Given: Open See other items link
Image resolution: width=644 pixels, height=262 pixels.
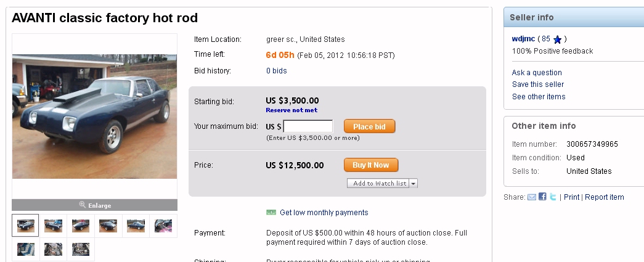Looking at the screenshot, I should (x=539, y=97).
